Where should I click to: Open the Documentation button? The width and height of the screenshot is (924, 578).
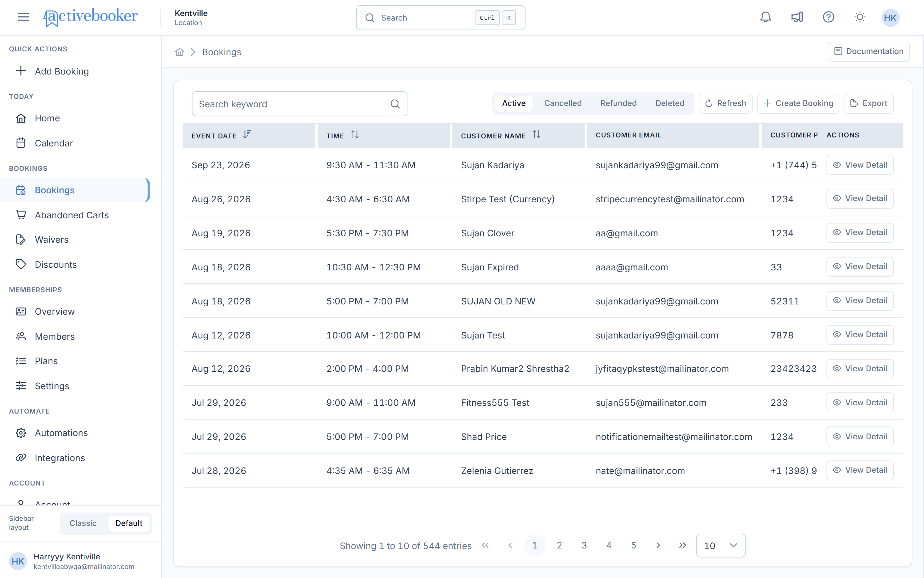tap(868, 51)
